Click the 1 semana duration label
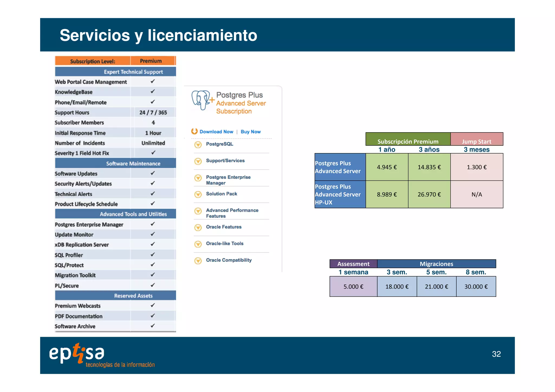The image size is (555, 392). tap(353, 272)
